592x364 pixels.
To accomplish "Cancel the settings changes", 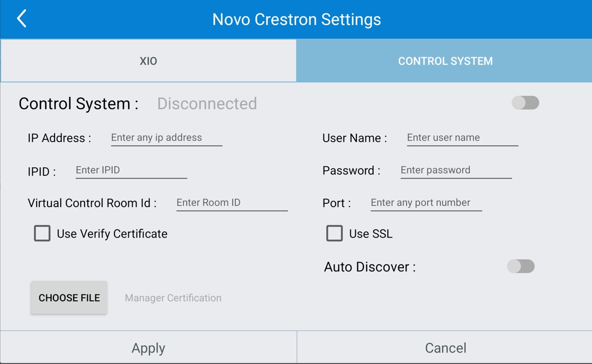I will 445,348.
